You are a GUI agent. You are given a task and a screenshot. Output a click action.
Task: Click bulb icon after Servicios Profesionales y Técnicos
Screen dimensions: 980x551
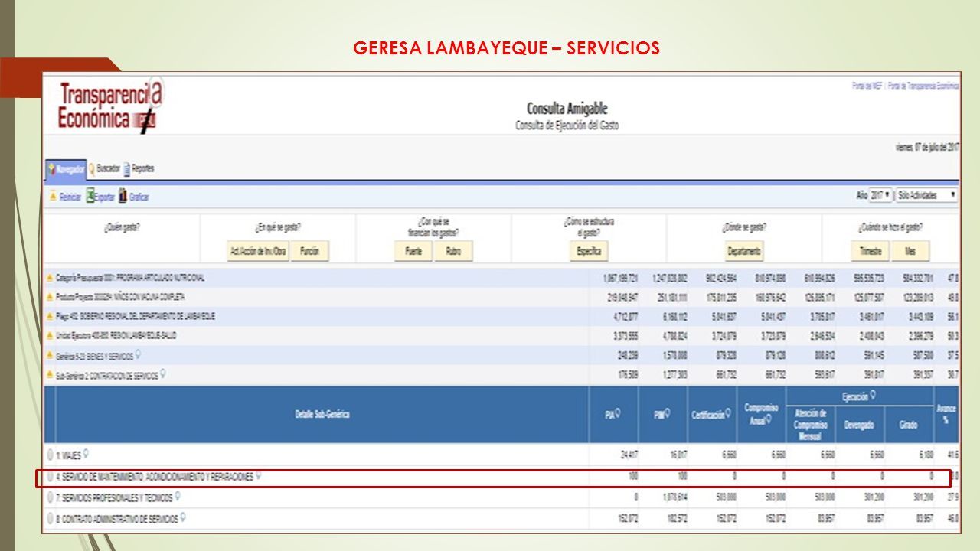pos(178,497)
